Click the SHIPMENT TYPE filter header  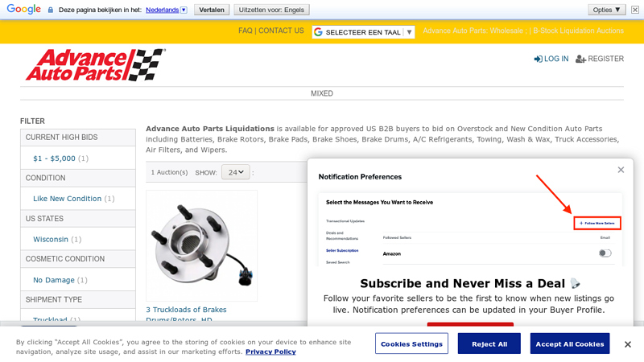point(78,299)
